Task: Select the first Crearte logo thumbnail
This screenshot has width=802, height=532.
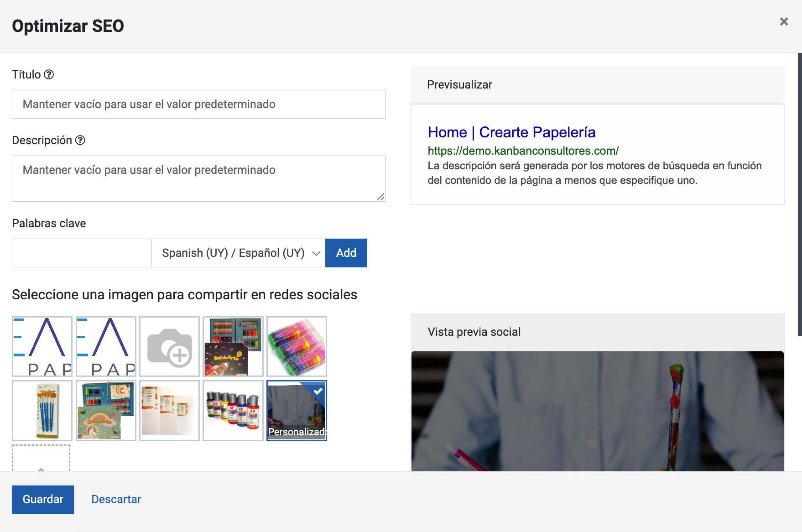Action: pyautogui.click(x=42, y=346)
